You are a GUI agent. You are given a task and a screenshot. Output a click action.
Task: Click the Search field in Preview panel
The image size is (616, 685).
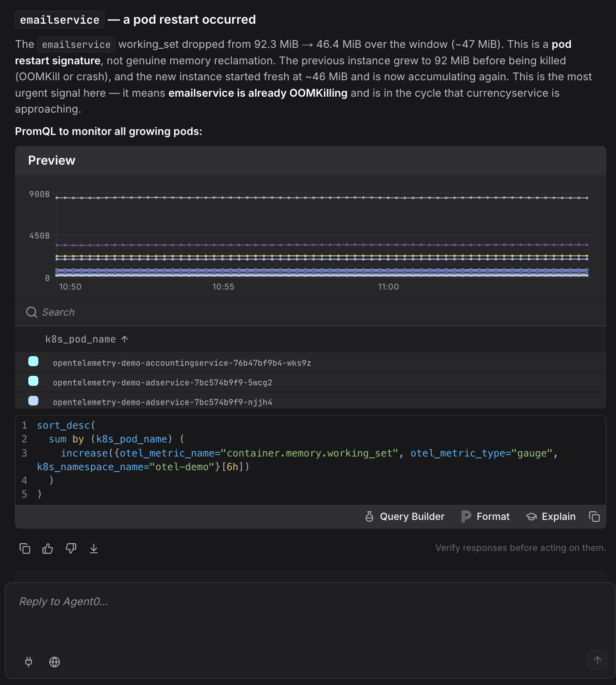pyautogui.click(x=310, y=312)
